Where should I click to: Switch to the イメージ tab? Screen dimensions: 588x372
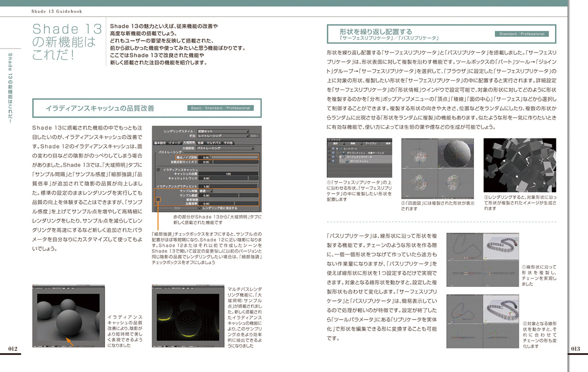[x=175, y=143]
